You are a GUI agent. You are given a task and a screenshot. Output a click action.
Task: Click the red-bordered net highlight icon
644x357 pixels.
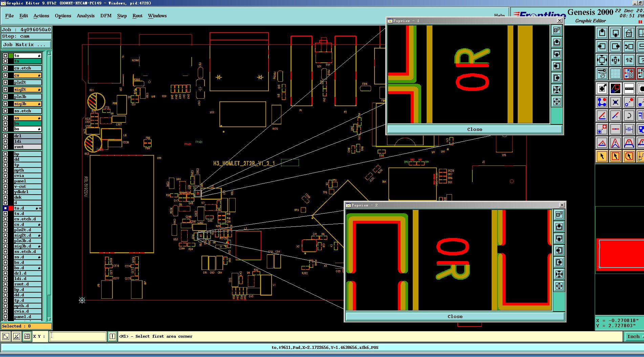629,74
